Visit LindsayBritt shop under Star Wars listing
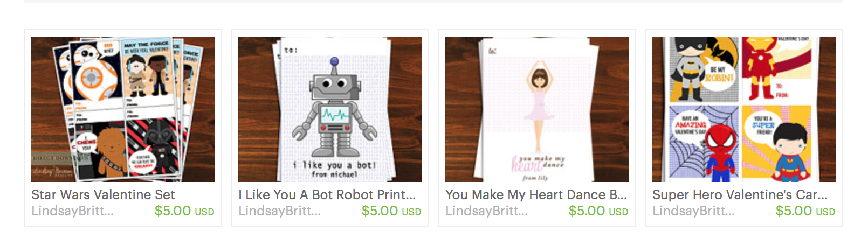868x238 pixels. 72,211
